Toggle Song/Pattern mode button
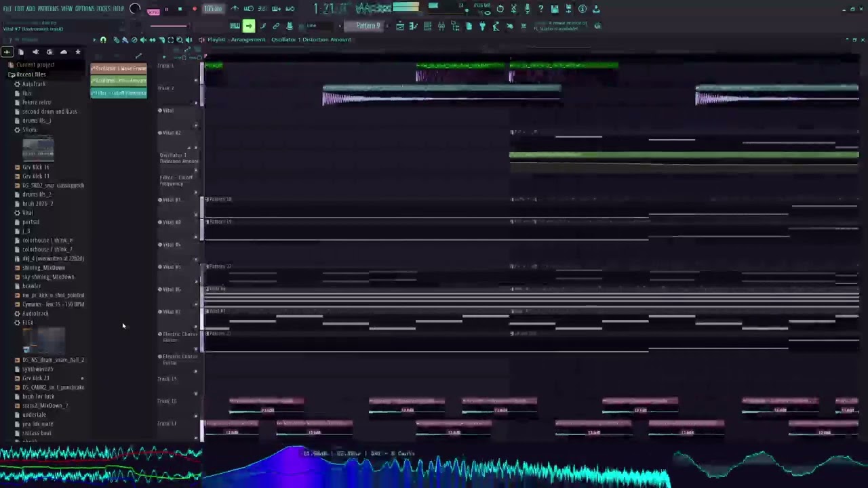 point(153,11)
